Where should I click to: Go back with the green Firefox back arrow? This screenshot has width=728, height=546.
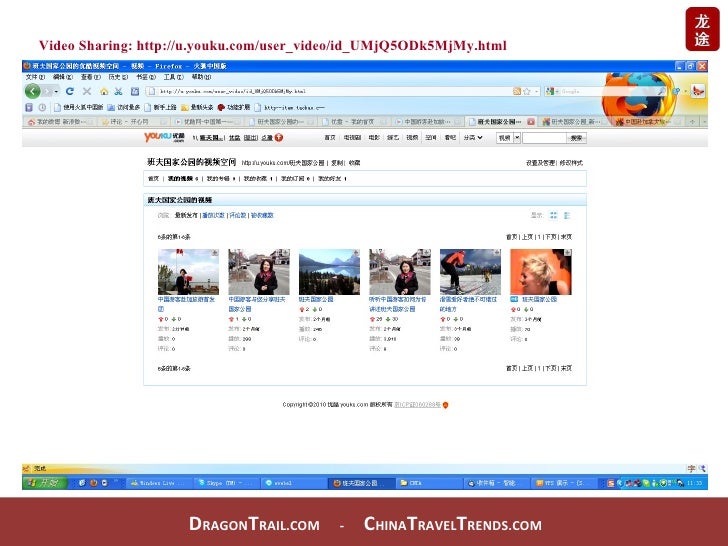32,91
